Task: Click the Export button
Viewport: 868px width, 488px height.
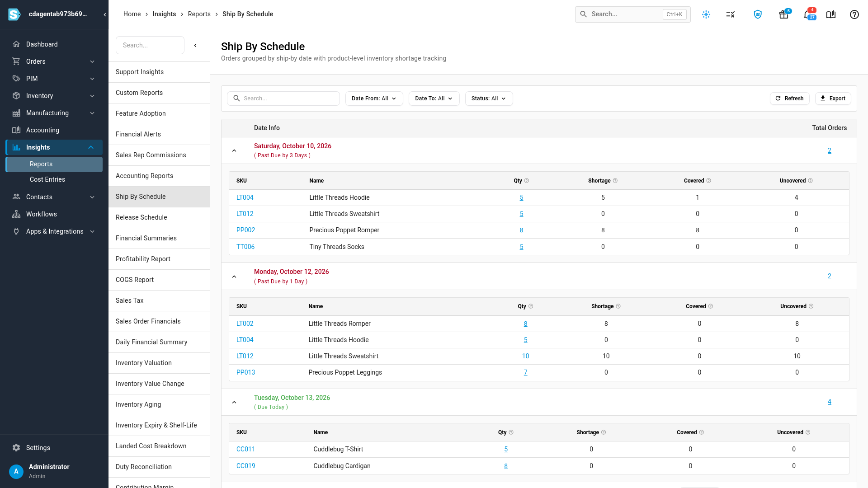Action: point(833,99)
